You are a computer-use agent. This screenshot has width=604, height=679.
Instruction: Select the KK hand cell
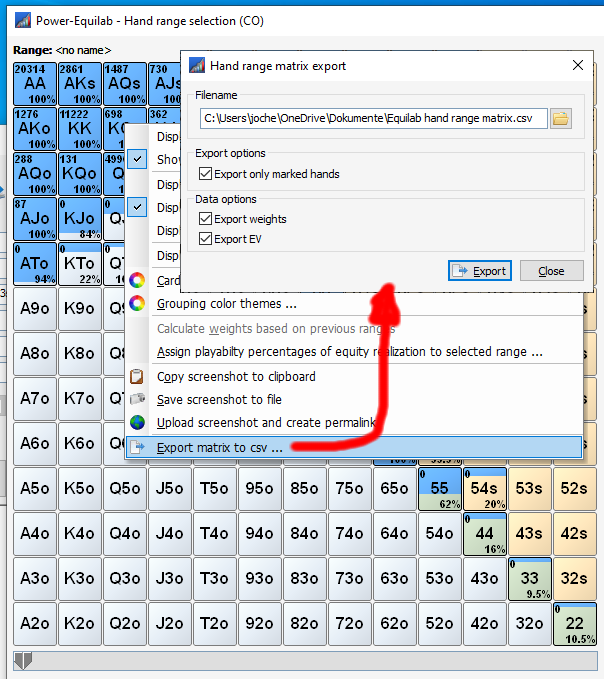[80, 129]
